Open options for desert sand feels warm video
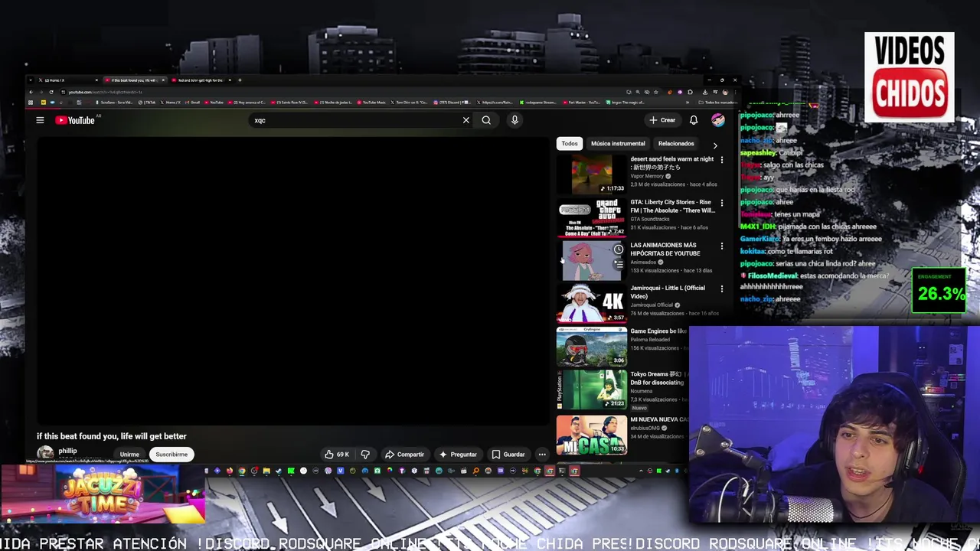The height and width of the screenshot is (551, 980). click(721, 160)
